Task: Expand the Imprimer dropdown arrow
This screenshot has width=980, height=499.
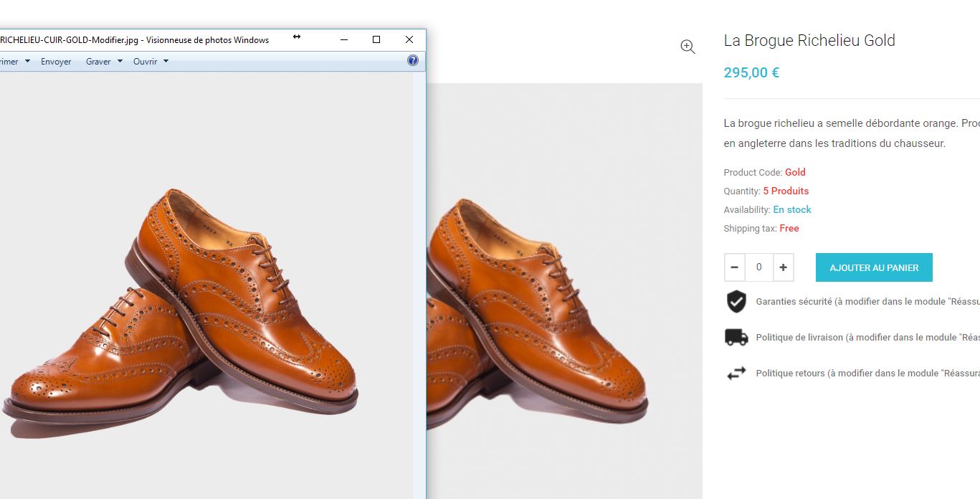Action: (27, 61)
